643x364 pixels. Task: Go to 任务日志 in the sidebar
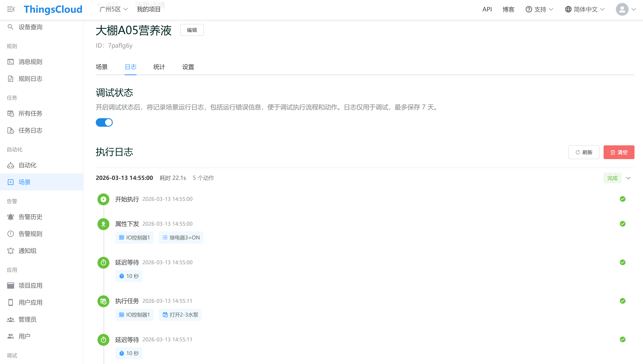pos(30,131)
